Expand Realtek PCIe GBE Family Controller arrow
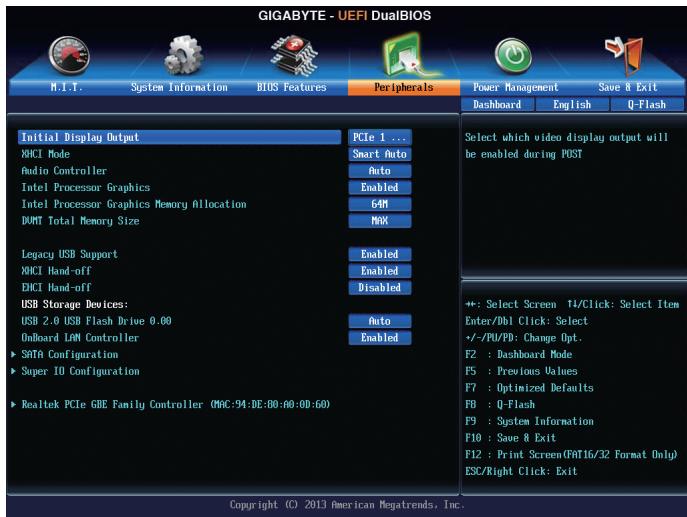Image resolution: width=687 pixels, height=517 pixels. point(14,404)
